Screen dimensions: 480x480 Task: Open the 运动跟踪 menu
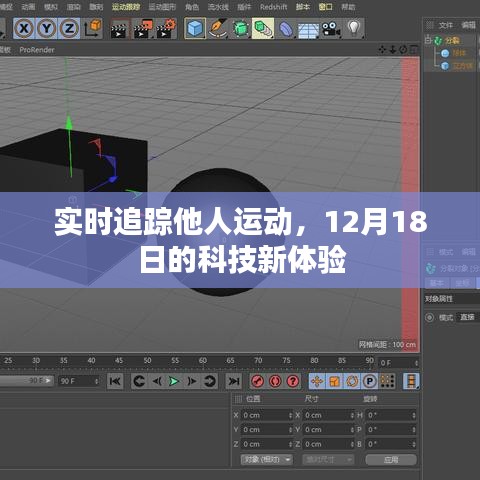(126, 7)
